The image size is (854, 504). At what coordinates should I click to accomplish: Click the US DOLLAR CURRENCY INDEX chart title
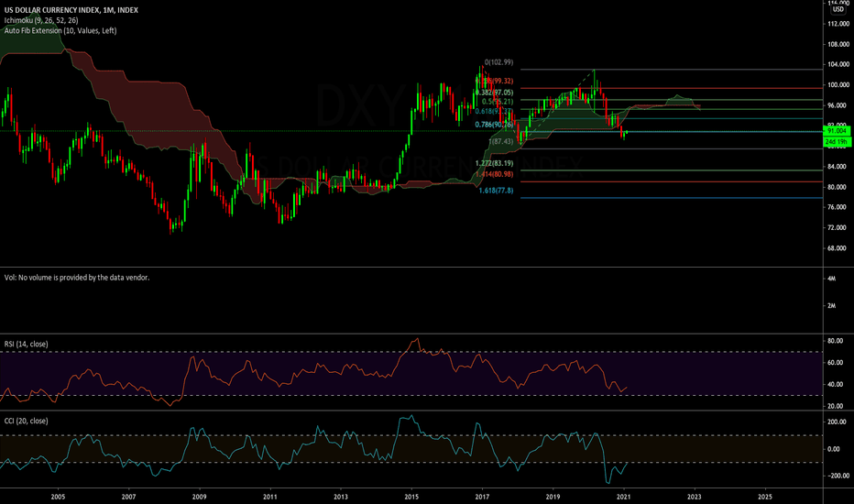(x=71, y=10)
